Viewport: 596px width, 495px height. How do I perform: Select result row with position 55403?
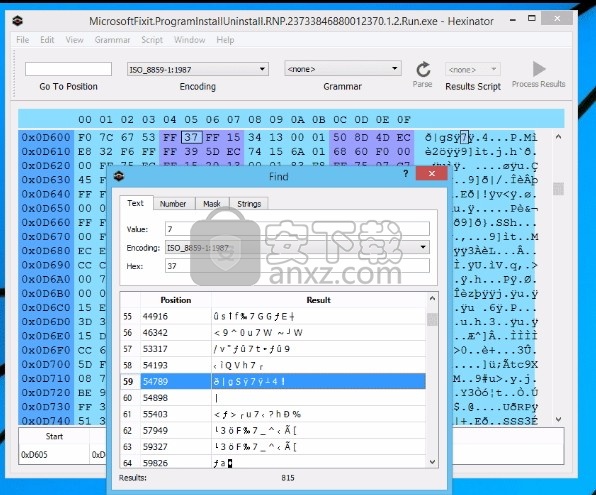click(x=273, y=414)
